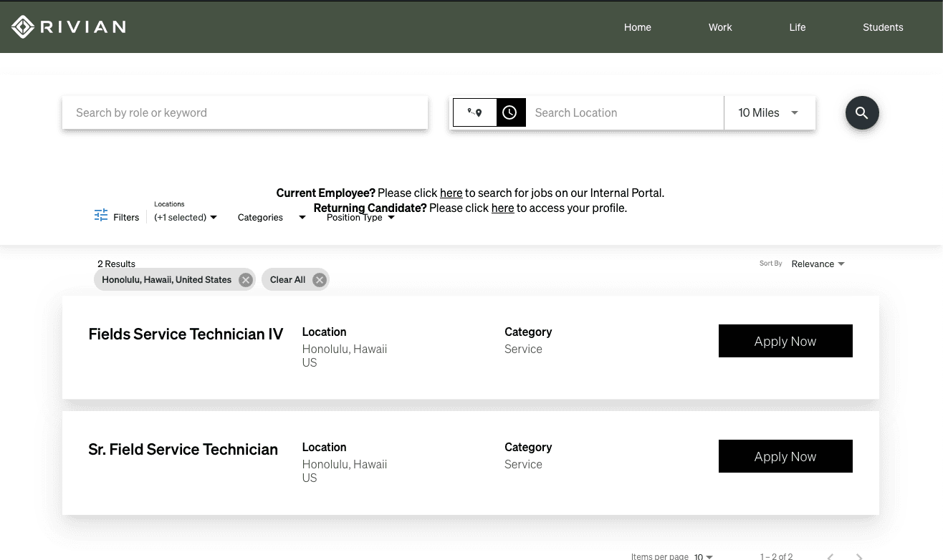Image resolution: width=943 pixels, height=560 pixels.
Task: Expand the Position Type filter dropdown
Action: (360, 217)
